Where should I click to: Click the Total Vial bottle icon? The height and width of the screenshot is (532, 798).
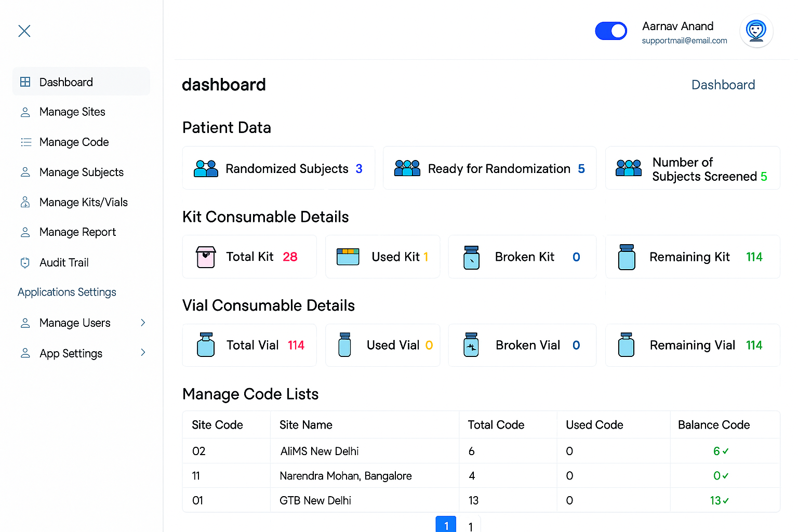206,345
